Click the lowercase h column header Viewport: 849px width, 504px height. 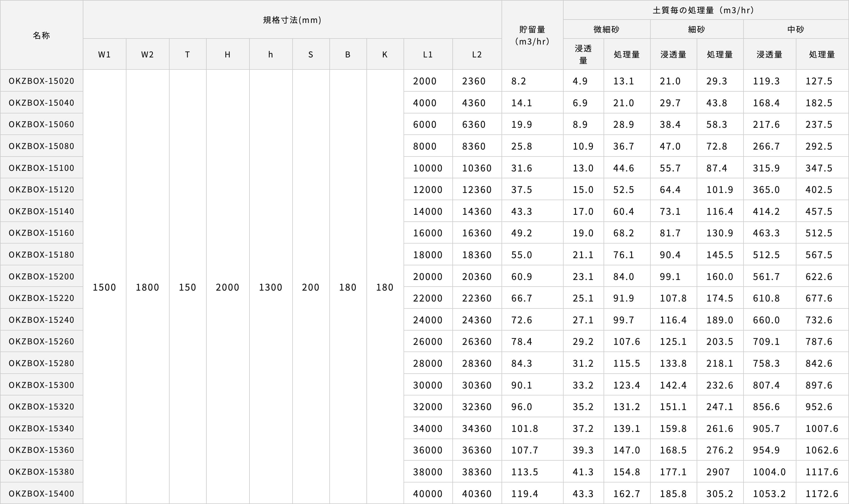point(270,54)
